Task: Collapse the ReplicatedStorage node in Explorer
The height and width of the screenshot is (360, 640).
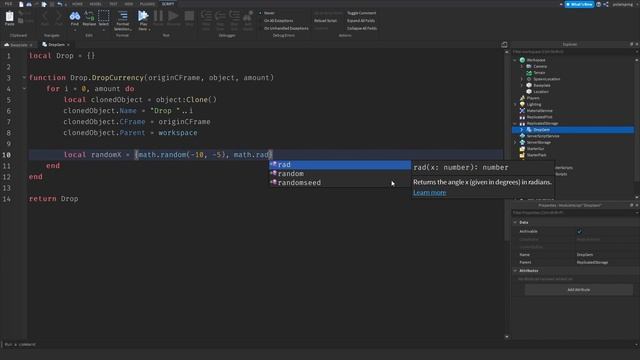Action: 515,123
